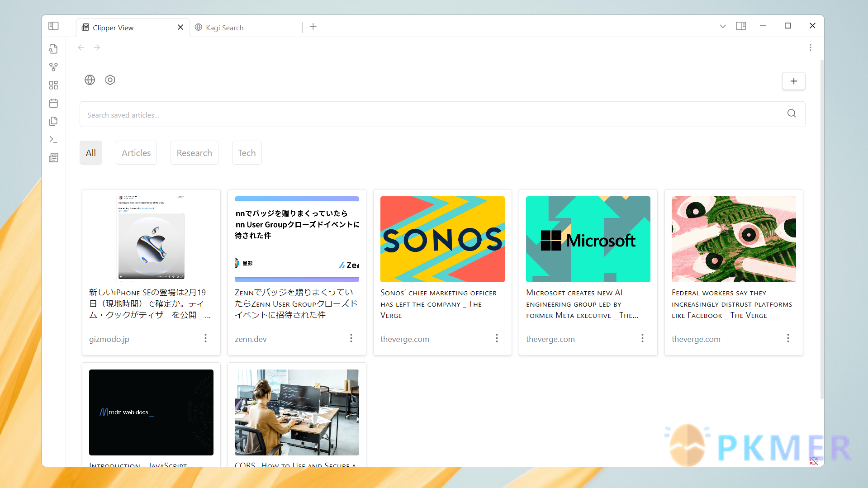Open options menu for gizmodo.jp card
868x488 pixels.
click(x=205, y=338)
